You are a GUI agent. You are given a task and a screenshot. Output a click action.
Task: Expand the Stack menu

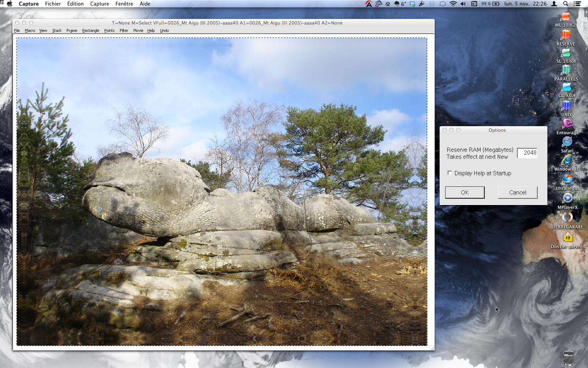tap(57, 30)
